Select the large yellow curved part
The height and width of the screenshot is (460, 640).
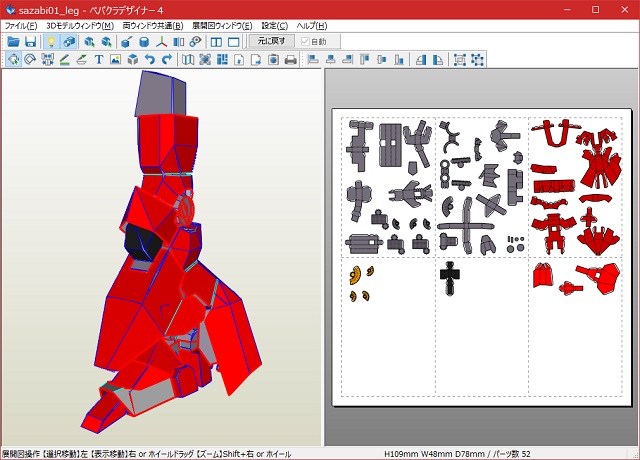click(356, 275)
